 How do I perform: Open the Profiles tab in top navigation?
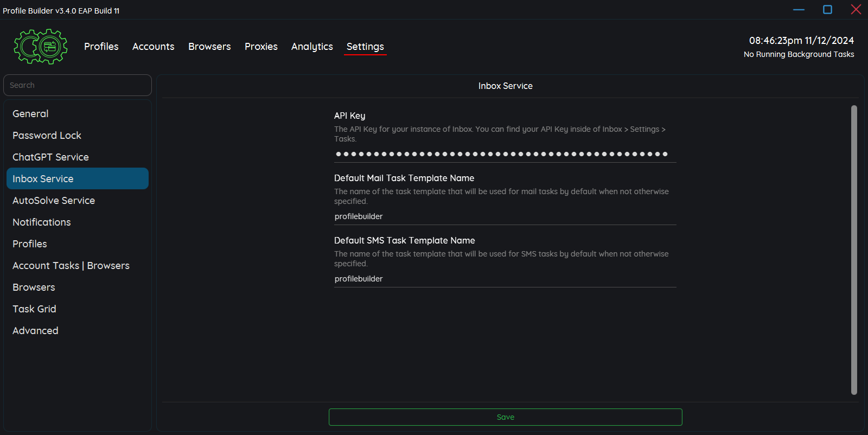(101, 47)
